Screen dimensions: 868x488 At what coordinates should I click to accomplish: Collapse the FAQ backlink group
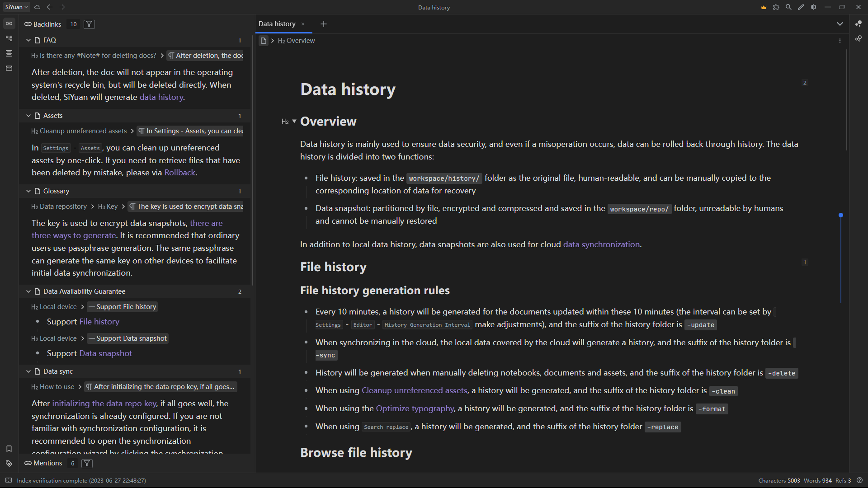(x=28, y=40)
